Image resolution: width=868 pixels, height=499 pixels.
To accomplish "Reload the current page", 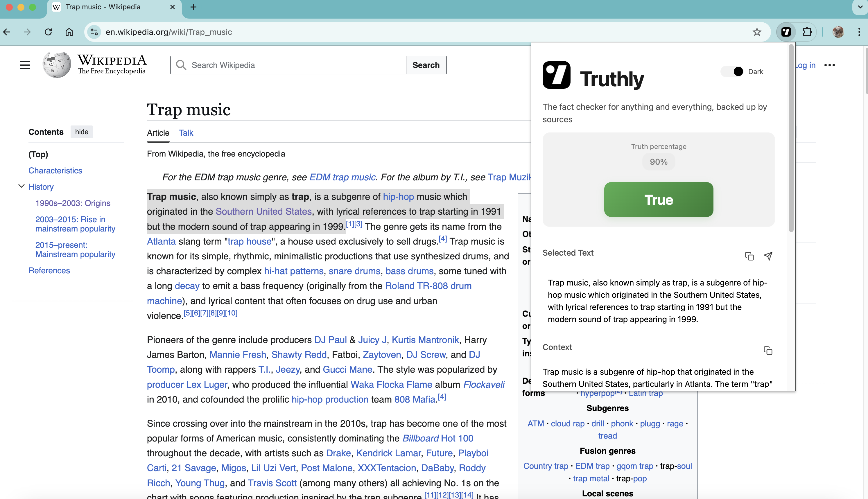I will tap(48, 32).
